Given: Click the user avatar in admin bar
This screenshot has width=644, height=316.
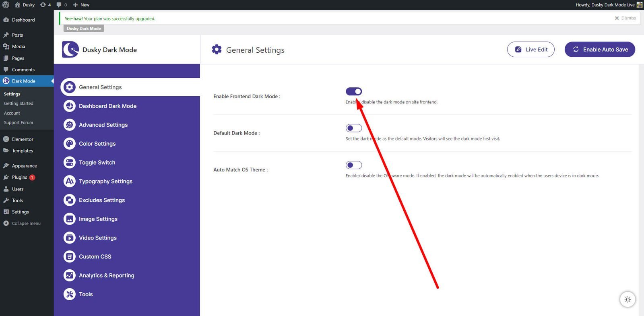Looking at the screenshot, I should pos(640,5).
